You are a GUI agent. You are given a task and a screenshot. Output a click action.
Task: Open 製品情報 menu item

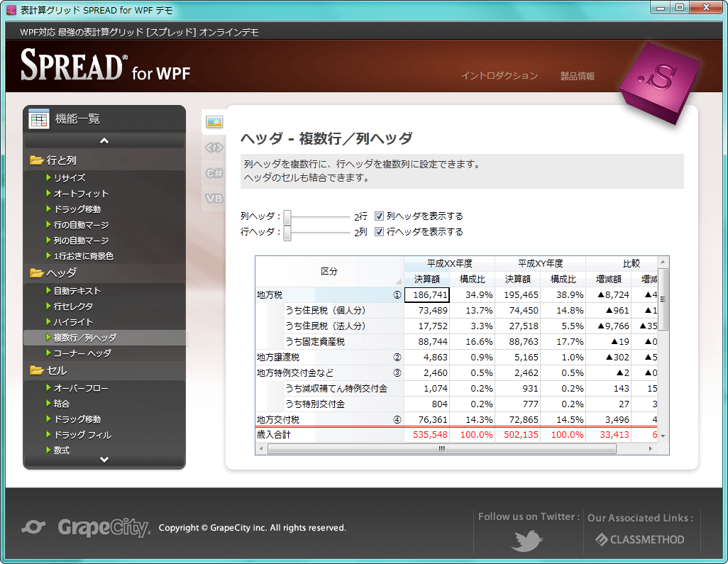pos(578,76)
